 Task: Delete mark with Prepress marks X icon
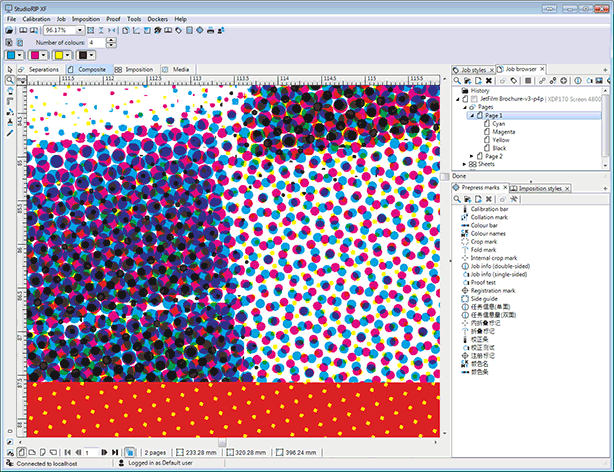(489, 199)
